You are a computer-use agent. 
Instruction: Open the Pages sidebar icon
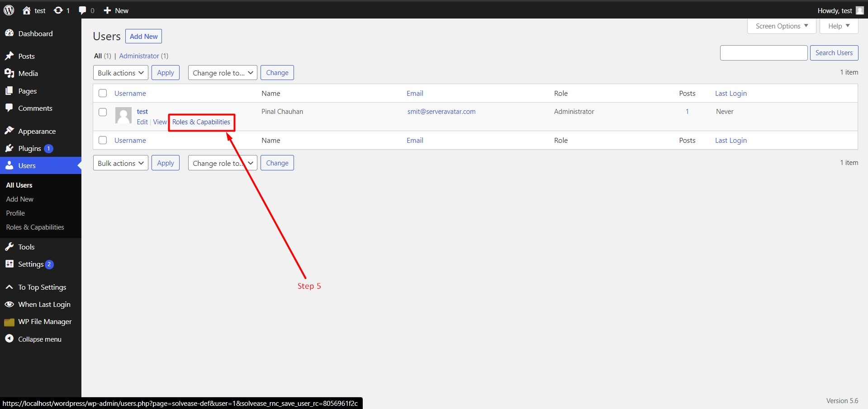point(9,91)
